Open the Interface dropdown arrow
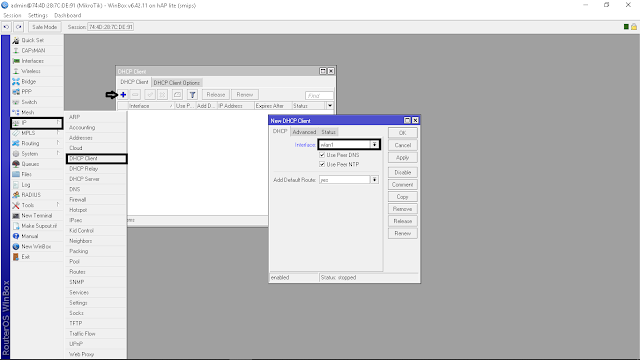This screenshot has width=640, height=360. 374,145
